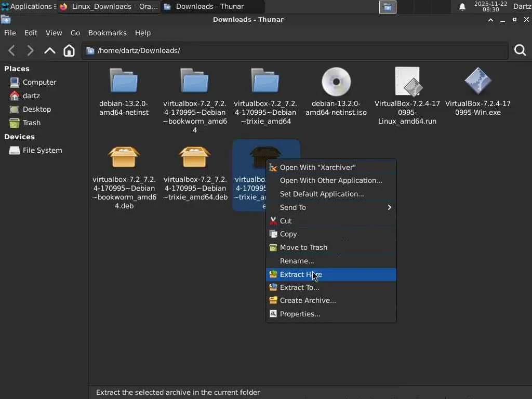
Task: Open the Applications menu in top panel
Action: 29,6
